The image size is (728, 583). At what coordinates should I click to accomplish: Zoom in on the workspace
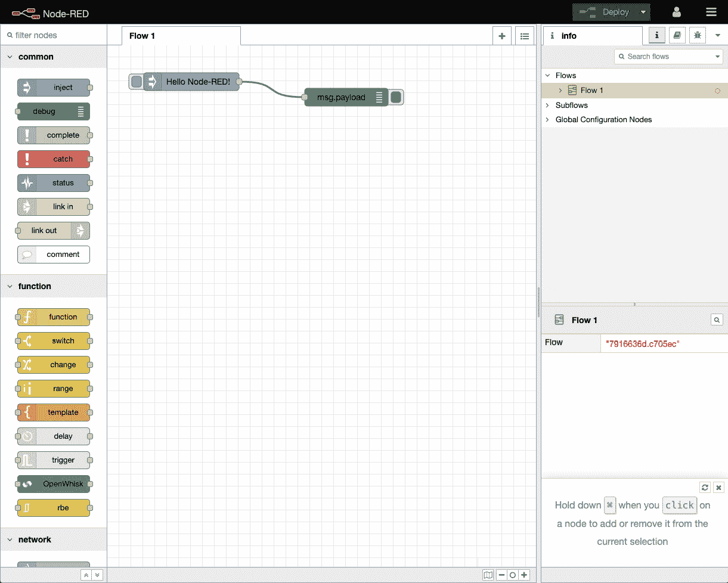524,575
